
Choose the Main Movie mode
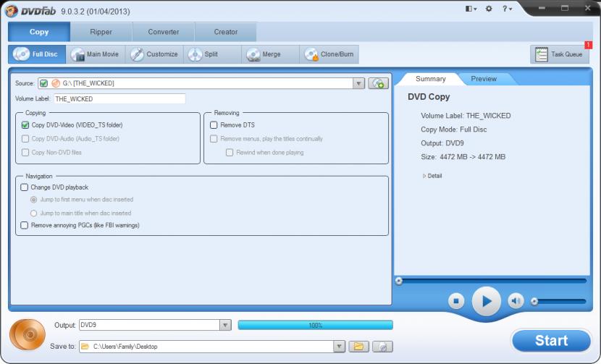pos(95,54)
